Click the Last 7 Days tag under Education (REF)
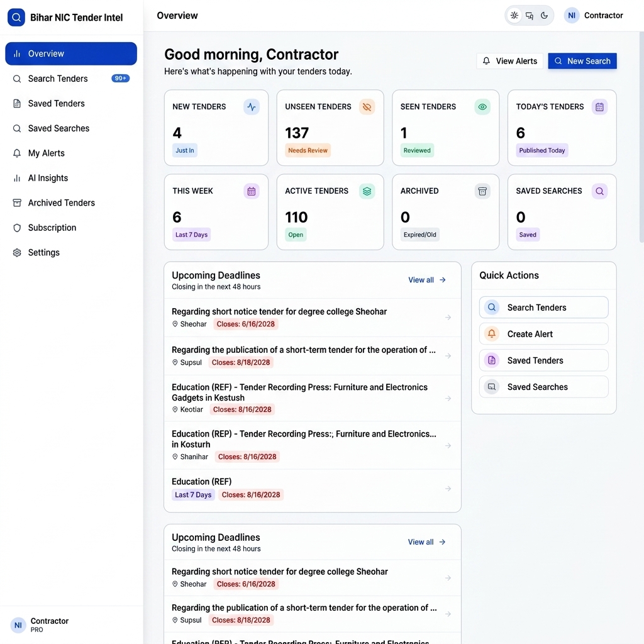This screenshot has width=644, height=644. tap(193, 495)
